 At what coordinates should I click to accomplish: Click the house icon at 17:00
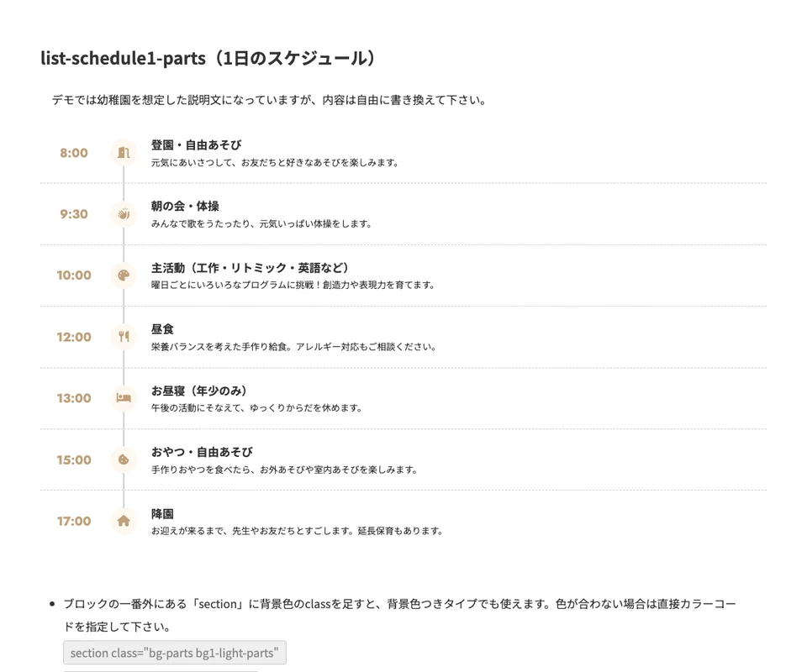click(x=124, y=521)
